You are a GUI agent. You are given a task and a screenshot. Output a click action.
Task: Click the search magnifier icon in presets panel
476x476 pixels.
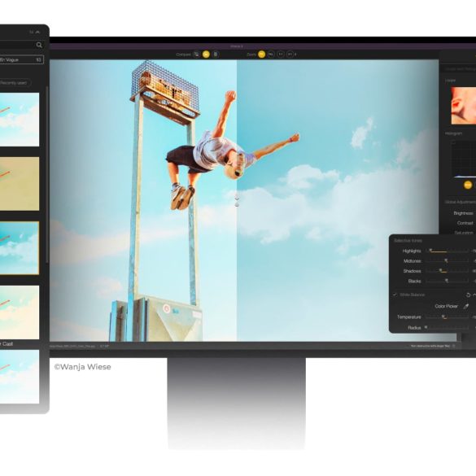coord(39,45)
